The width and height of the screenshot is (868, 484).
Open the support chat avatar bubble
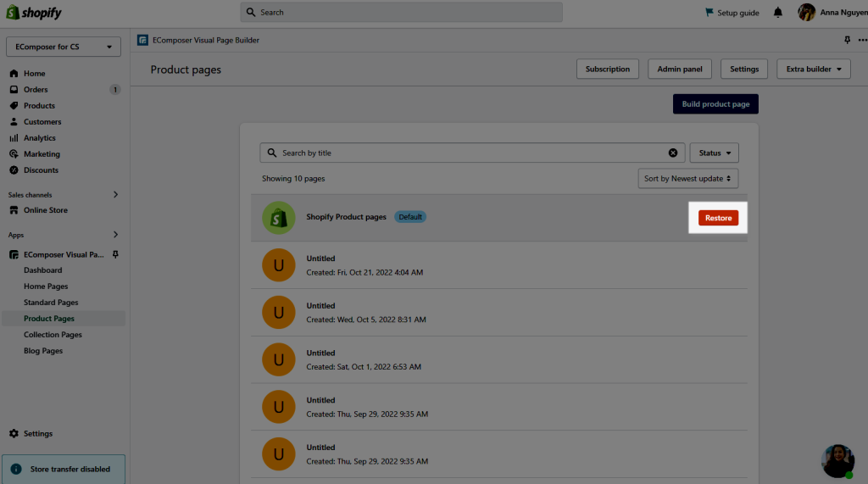(838, 461)
